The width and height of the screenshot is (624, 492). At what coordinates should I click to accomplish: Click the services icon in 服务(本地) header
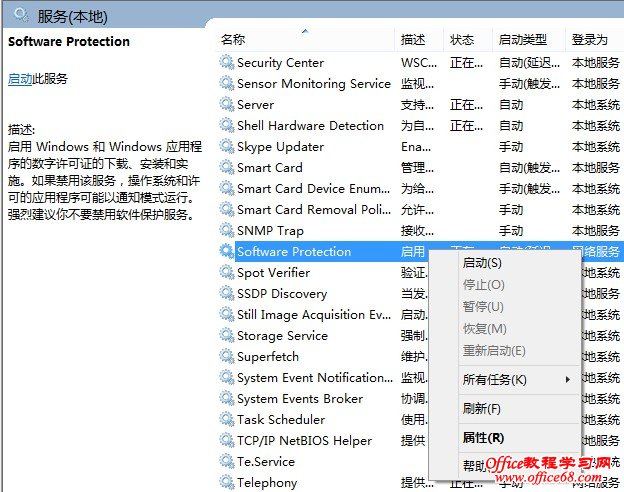click(x=21, y=15)
